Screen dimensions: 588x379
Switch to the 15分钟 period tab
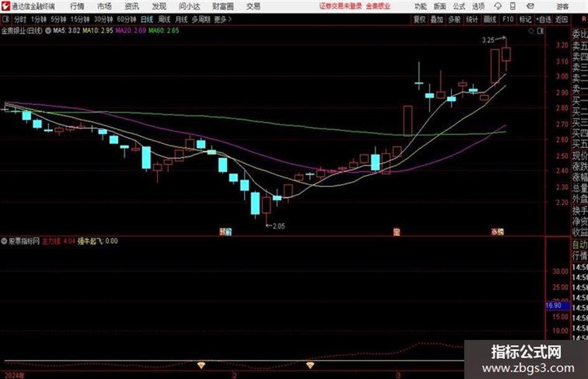[x=80, y=19]
